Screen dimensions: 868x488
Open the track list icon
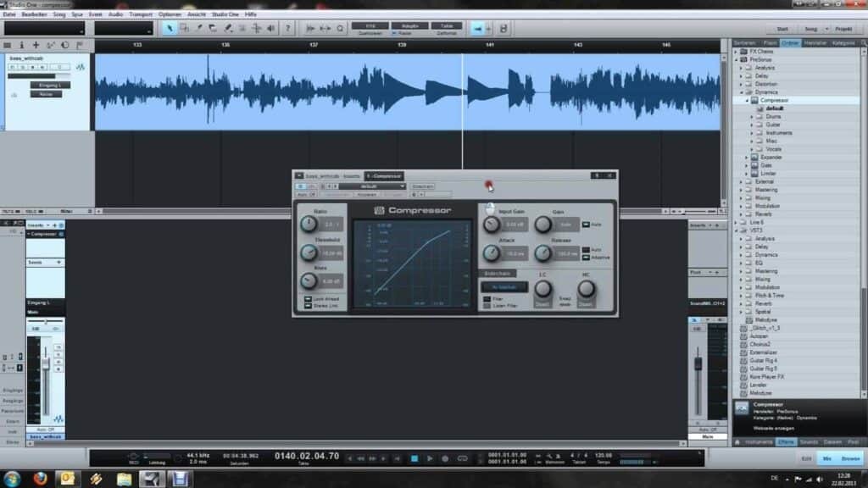[x=7, y=45]
